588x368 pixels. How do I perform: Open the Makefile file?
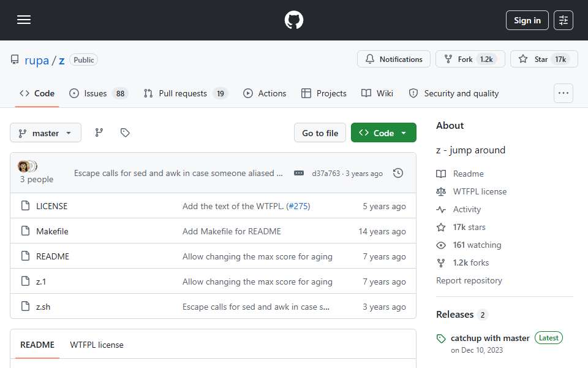click(52, 231)
